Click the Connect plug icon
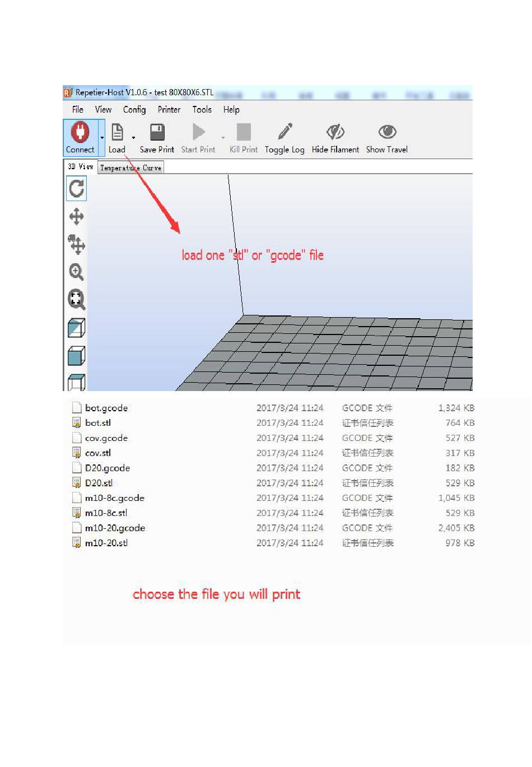 [x=80, y=132]
